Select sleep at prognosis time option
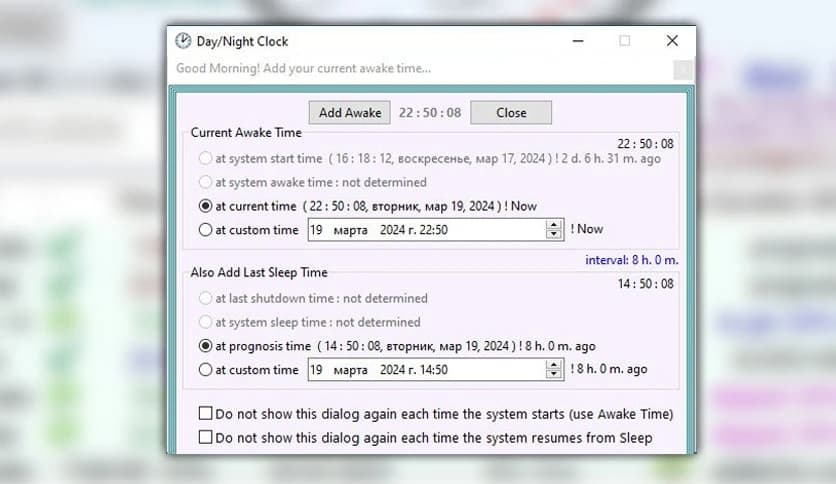This screenshot has height=484, width=836. 205,346
